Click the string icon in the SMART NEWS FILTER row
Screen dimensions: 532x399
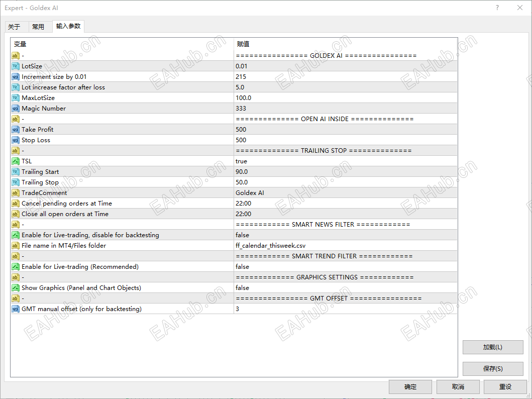[15, 224]
